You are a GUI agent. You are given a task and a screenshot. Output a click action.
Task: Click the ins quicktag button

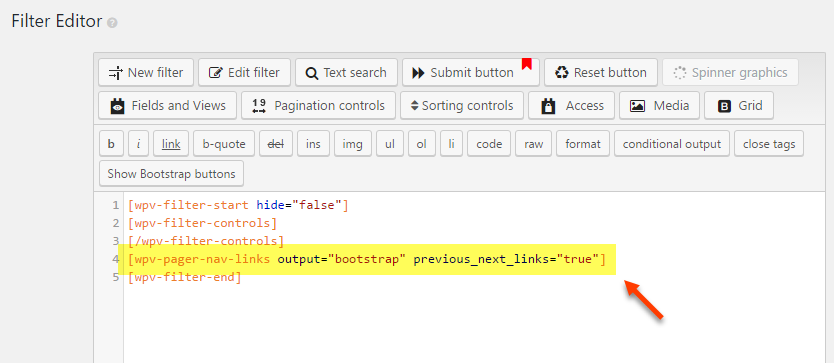[x=313, y=144]
